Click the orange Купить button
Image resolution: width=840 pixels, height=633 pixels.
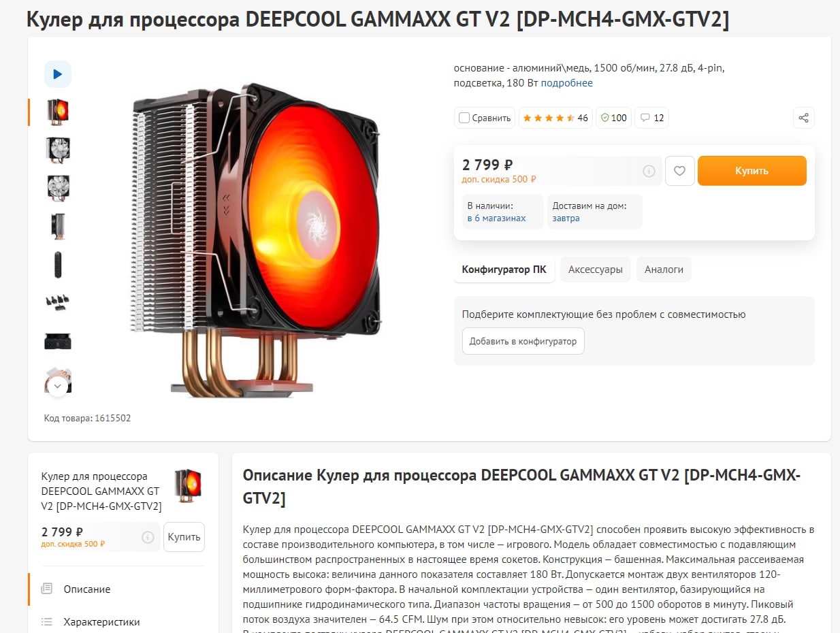[x=752, y=171]
